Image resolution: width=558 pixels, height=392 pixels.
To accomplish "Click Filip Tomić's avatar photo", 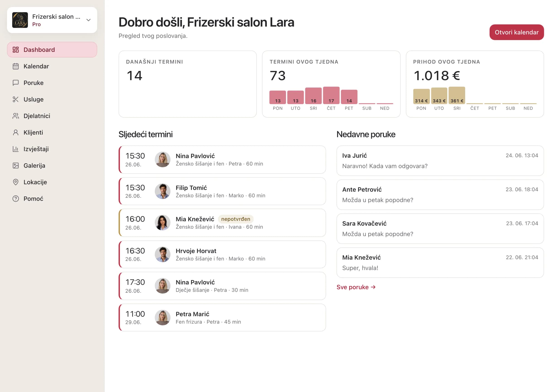I will pyautogui.click(x=163, y=191).
